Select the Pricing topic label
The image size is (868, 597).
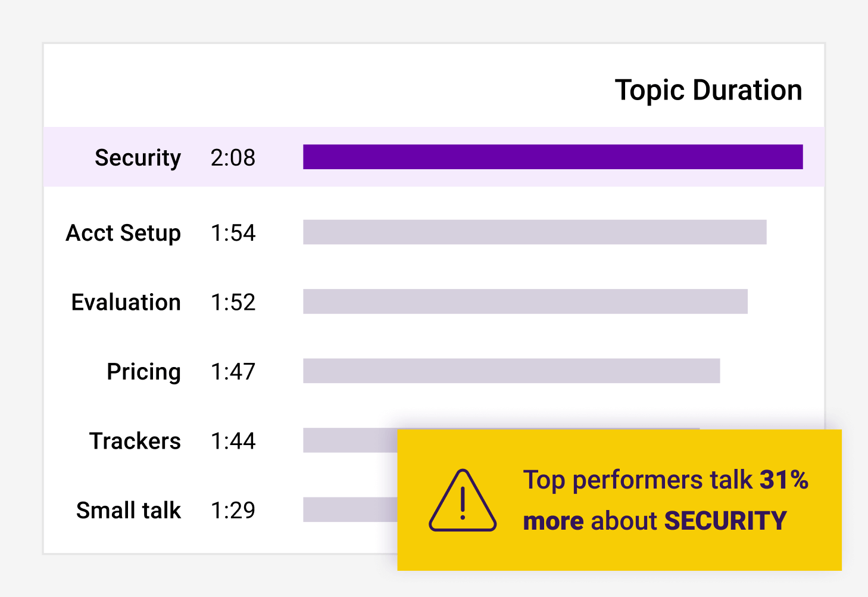point(143,372)
